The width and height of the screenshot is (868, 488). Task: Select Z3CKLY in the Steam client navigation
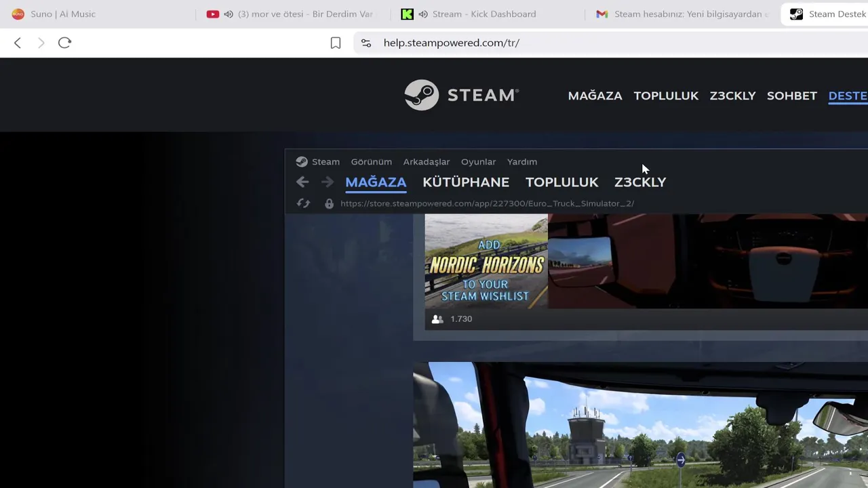640,182
